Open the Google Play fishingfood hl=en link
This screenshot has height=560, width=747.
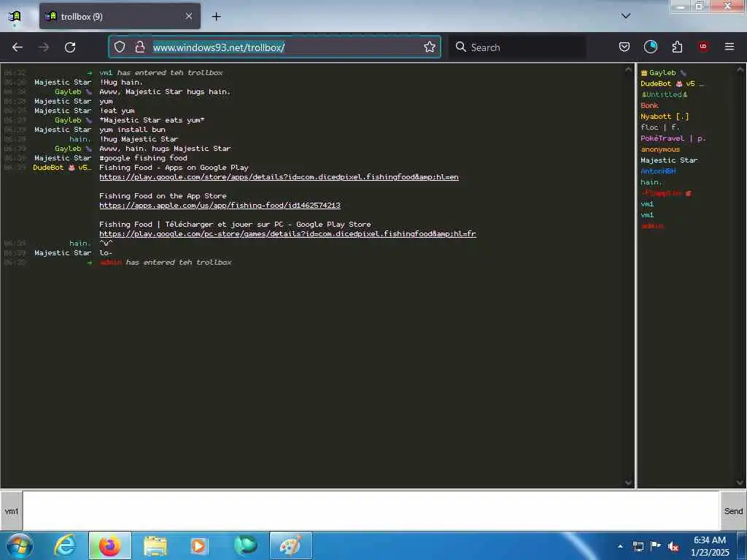coord(279,177)
